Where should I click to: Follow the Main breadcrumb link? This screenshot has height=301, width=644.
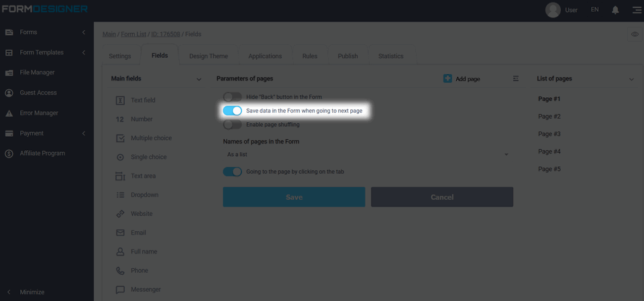[109, 34]
